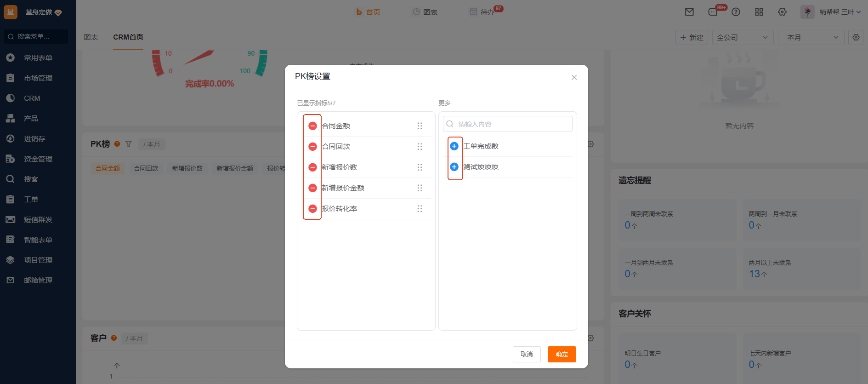The image size is (868, 384).
Task: Expand the 本月 period dropdown
Action: coord(811,38)
